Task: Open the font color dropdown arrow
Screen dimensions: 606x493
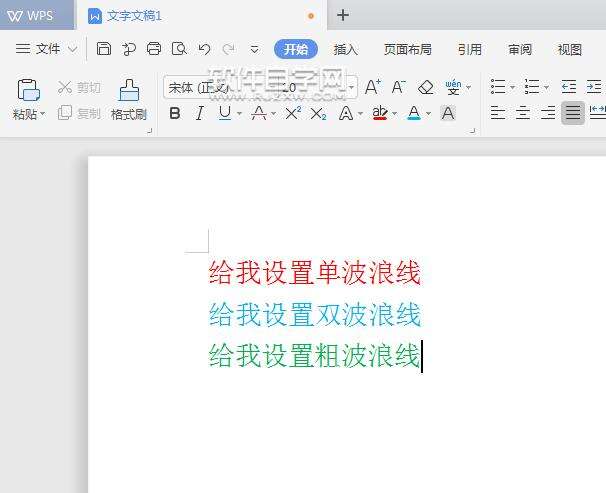Action: [x=428, y=114]
